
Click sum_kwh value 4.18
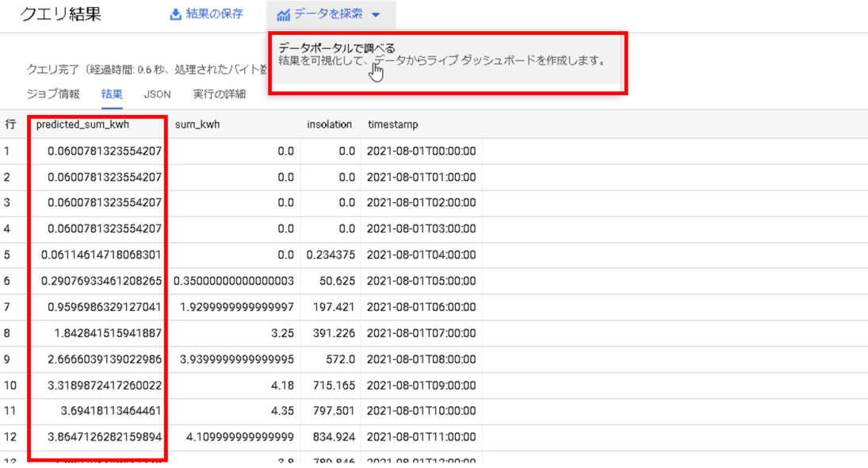pyautogui.click(x=283, y=386)
